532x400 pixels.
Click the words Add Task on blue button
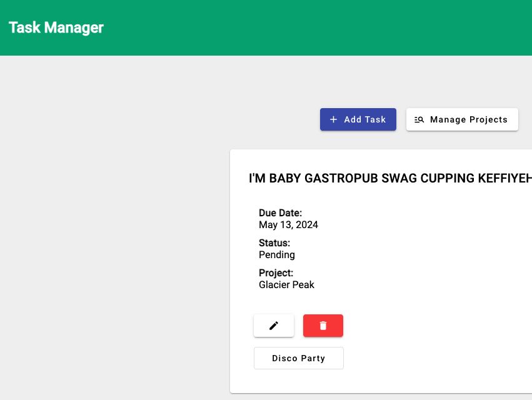click(365, 119)
